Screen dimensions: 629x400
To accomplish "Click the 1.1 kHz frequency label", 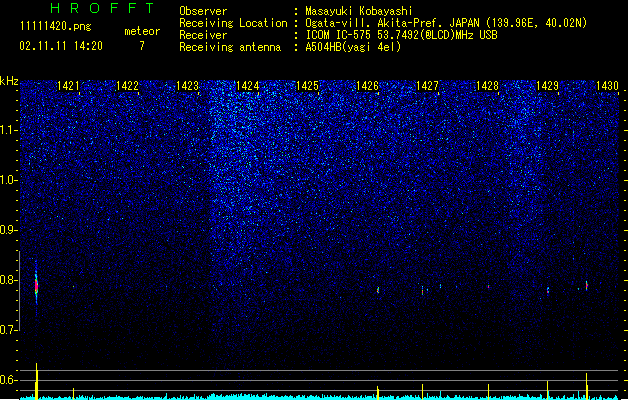I will pos(8,130).
